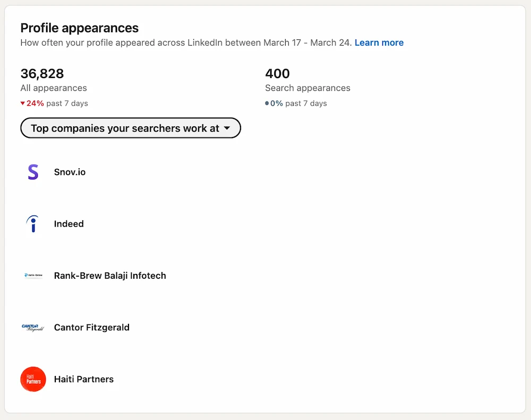Viewport: 531px width, 420px height.
Task: Open the Top companies searchers work at dropdown
Action: (130, 128)
